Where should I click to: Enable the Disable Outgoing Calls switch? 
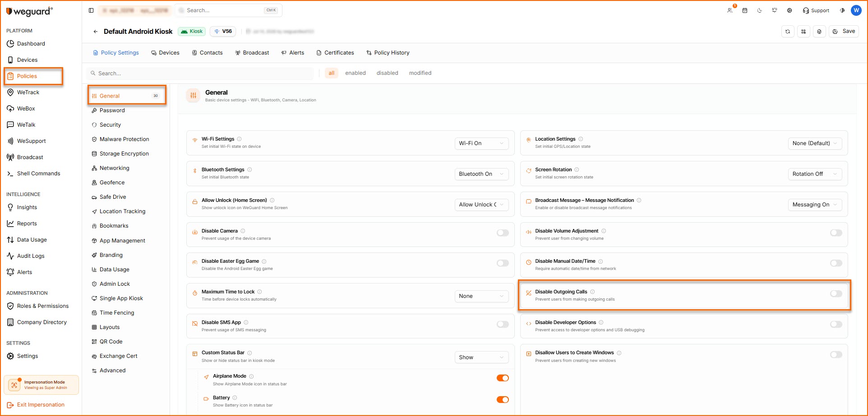[836, 293]
